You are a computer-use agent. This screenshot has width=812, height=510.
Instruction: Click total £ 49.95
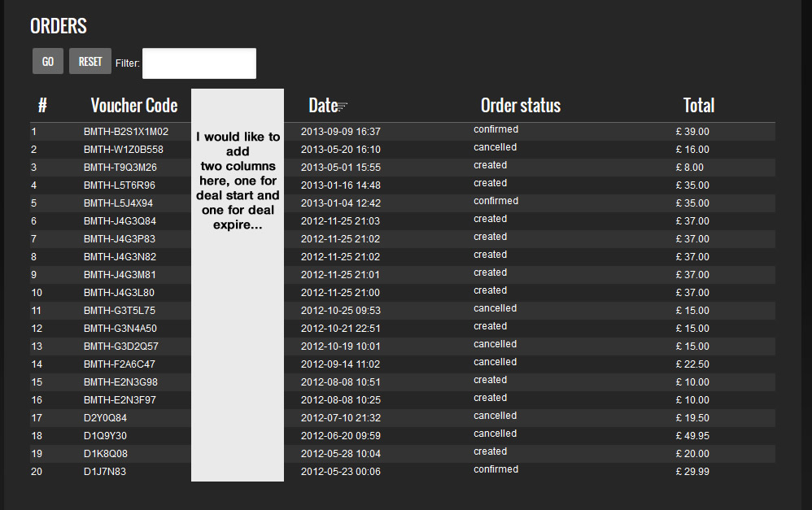pos(692,436)
